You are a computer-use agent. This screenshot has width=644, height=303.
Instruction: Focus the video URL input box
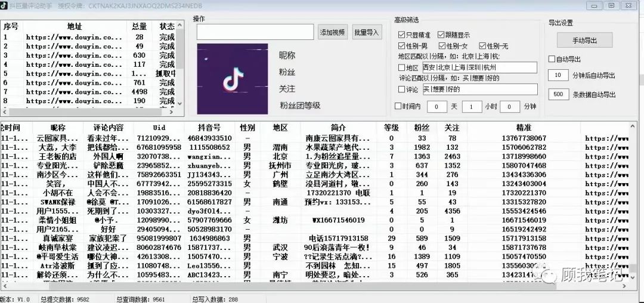coord(255,32)
